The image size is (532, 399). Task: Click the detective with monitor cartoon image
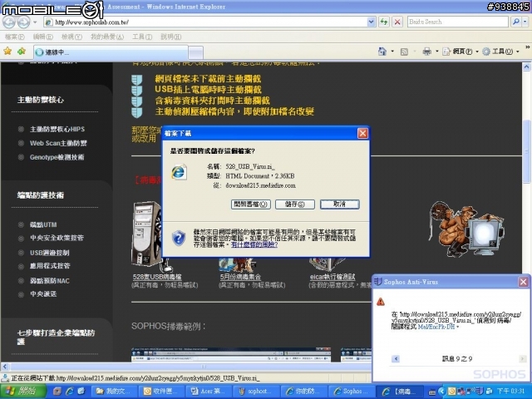(x=466, y=229)
